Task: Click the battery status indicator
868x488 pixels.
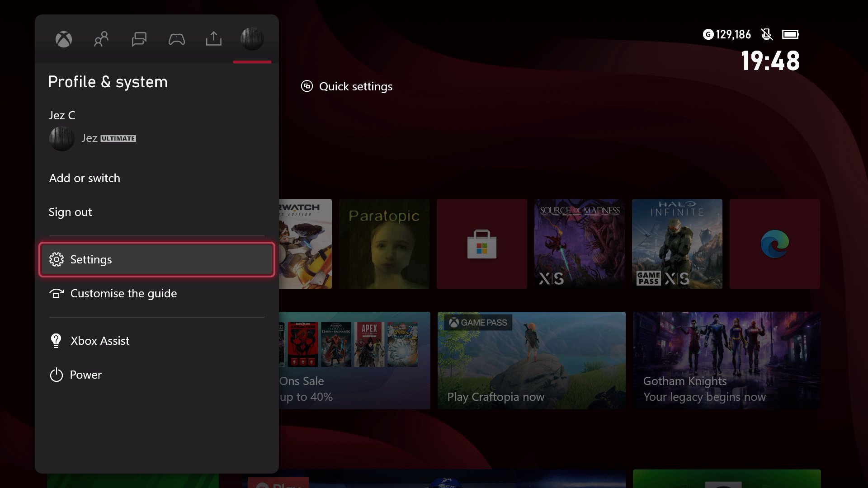Action: tap(789, 34)
